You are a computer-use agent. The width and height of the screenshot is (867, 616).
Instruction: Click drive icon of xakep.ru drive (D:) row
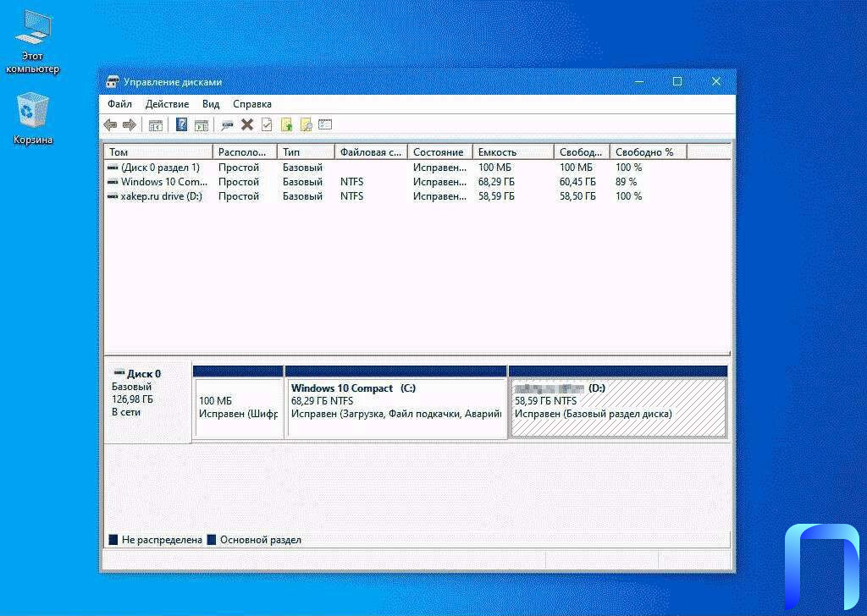point(113,196)
